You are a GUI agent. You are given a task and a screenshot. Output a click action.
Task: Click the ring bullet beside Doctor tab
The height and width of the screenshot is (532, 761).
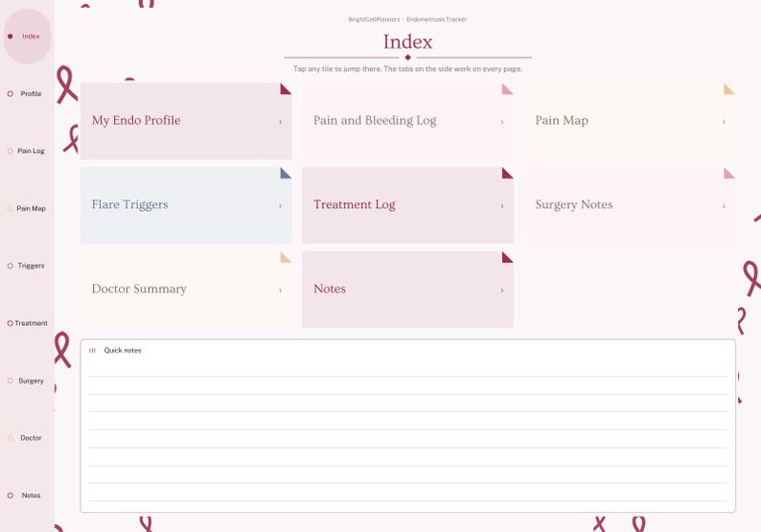coord(11,438)
